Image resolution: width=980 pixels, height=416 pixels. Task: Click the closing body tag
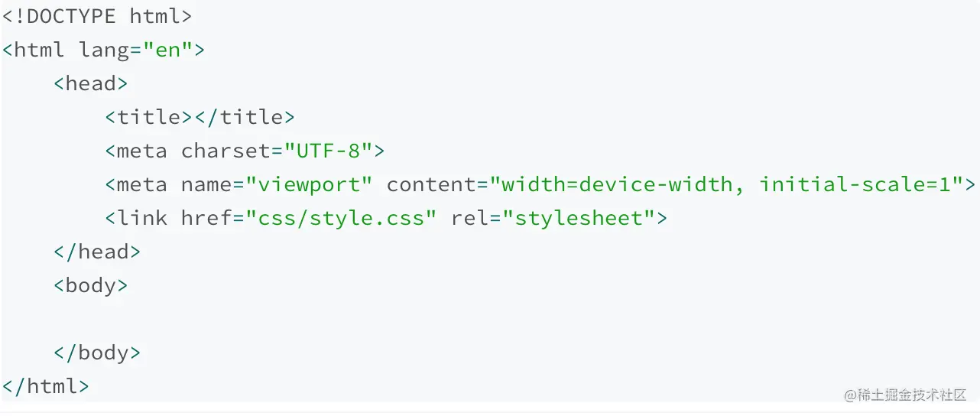(97, 353)
